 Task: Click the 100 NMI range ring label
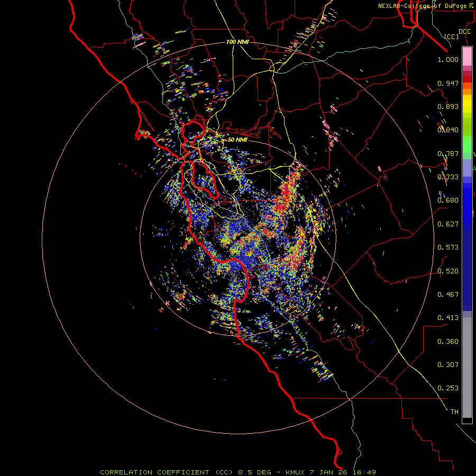click(x=237, y=42)
